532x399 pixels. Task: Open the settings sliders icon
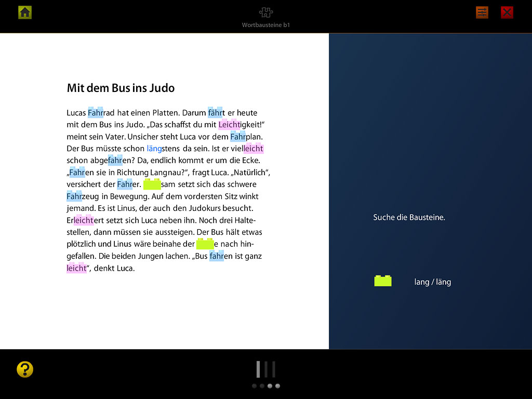point(482,12)
